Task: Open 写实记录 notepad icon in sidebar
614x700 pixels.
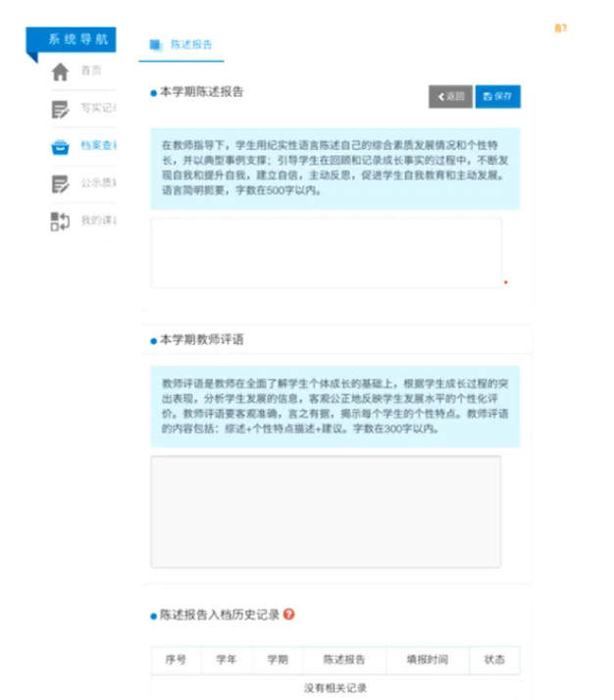Action: (61, 109)
